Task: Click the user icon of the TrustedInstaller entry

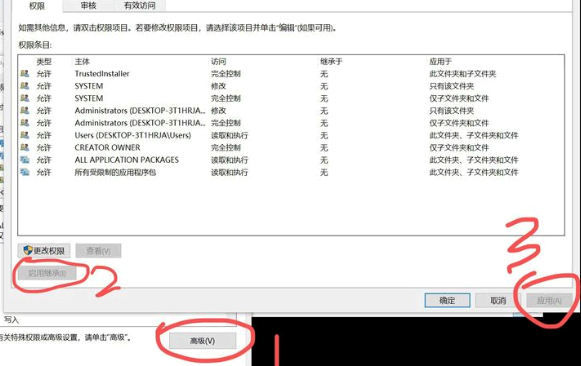Action: click(25, 74)
